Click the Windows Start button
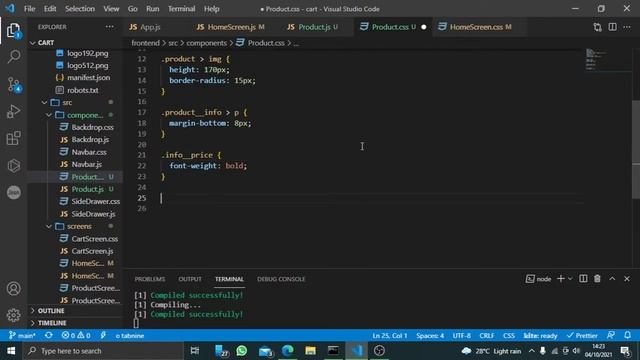Viewport: 640px width, 360px height. point(11,351)
